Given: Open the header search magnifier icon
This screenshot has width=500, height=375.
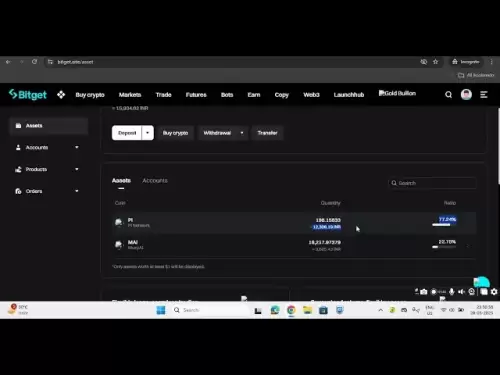Looking at the screenshot, I should 448,95.
